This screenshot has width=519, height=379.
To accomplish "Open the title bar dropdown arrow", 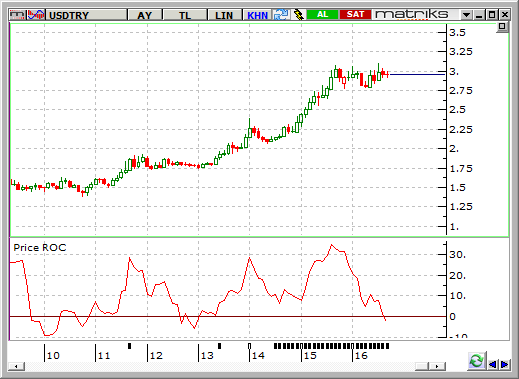I will tap(466, 15).
